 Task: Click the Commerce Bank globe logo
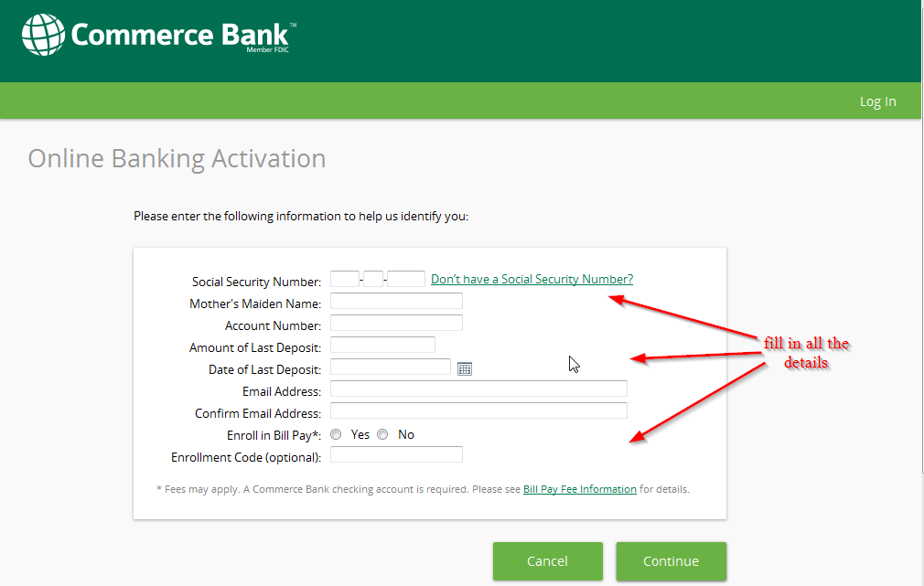click(x=43, y=35)
